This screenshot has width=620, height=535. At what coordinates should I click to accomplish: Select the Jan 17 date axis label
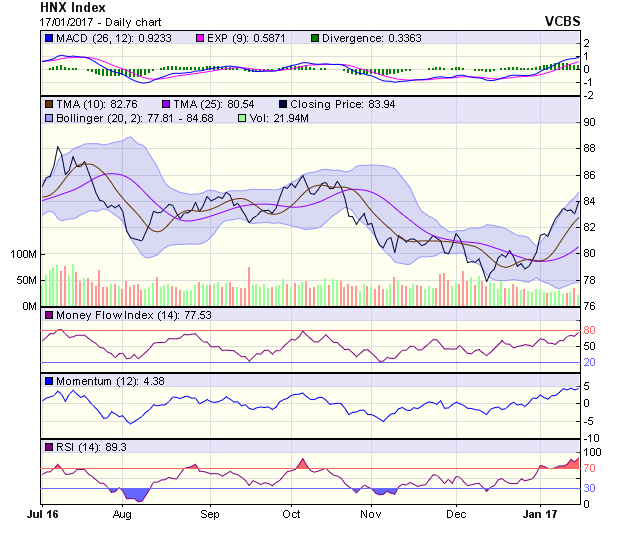click(542, 514)
